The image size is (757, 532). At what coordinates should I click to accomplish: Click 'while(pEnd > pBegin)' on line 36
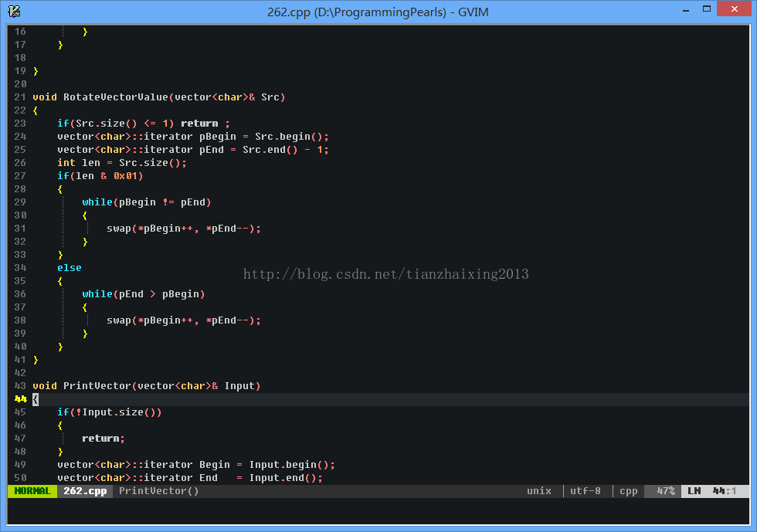[144, 294]
